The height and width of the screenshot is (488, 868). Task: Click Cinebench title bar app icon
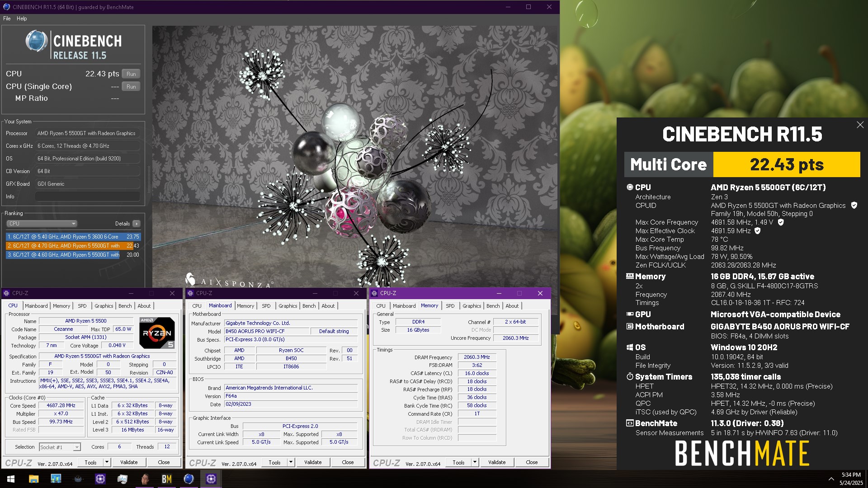(x=6, y=7)
